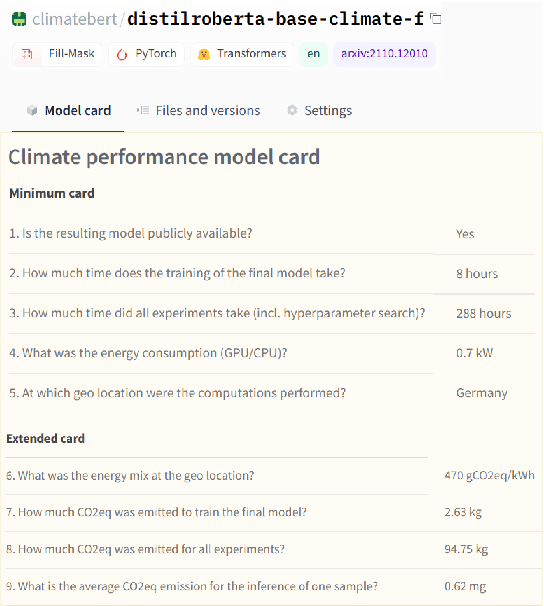This screenshot has width=544, height=606.
Task: Select question 2 about final training time
Action: [177, 273]
